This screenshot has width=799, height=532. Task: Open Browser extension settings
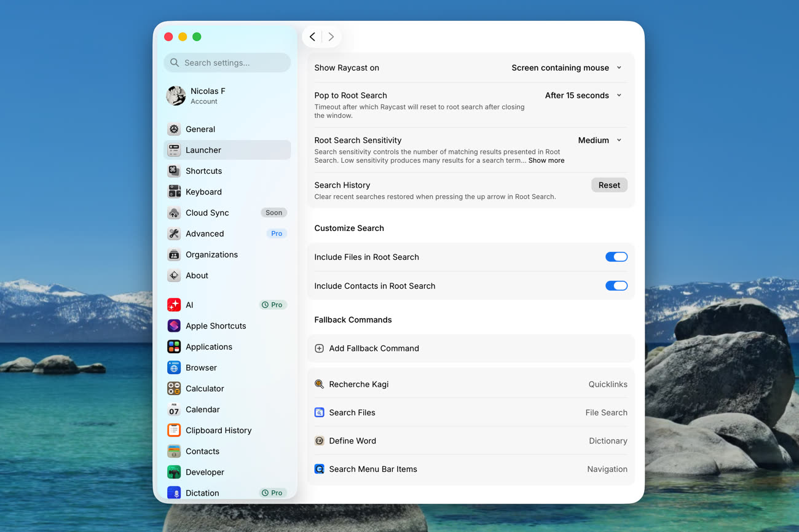tap(227, 367)
